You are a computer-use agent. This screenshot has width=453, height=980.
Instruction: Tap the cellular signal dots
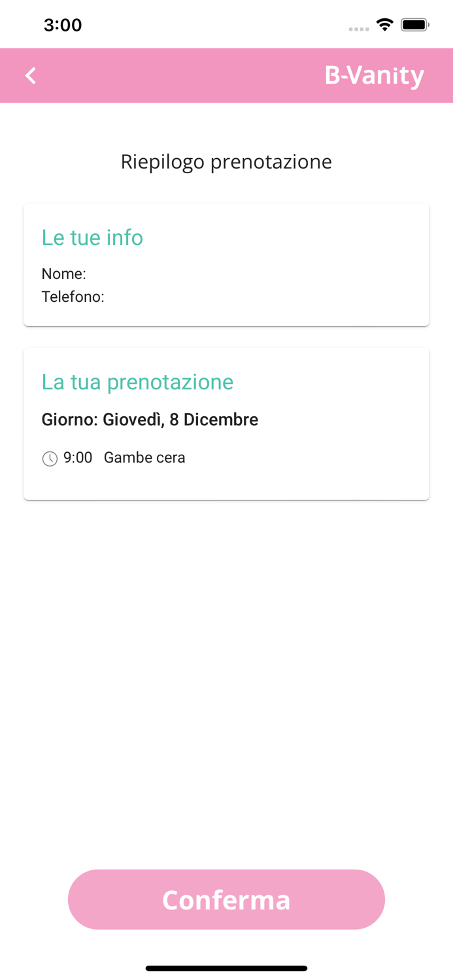[359, 29]
